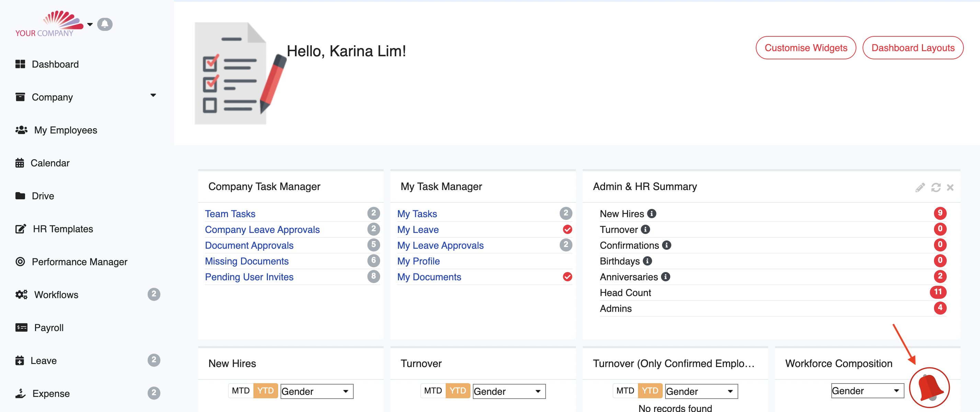Go to Payroll in sidebar menu
980x412 pixels.
coord(49,328)
